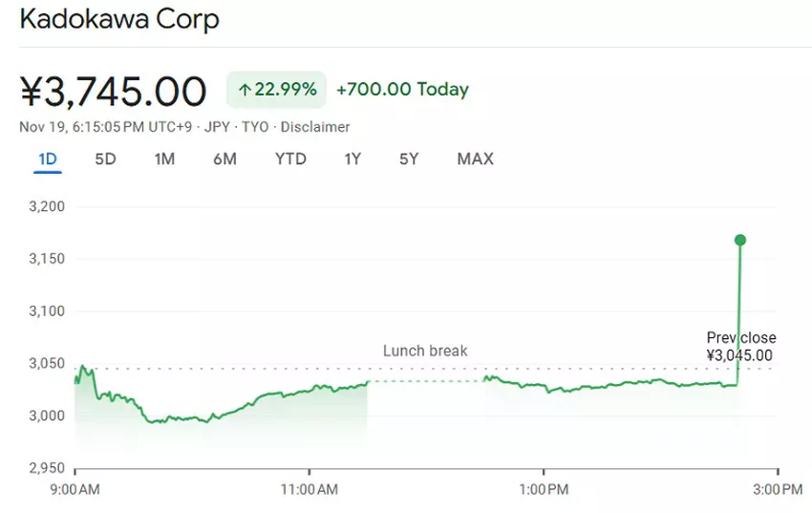Open the 5Y chart range

[x=409, y=160]
